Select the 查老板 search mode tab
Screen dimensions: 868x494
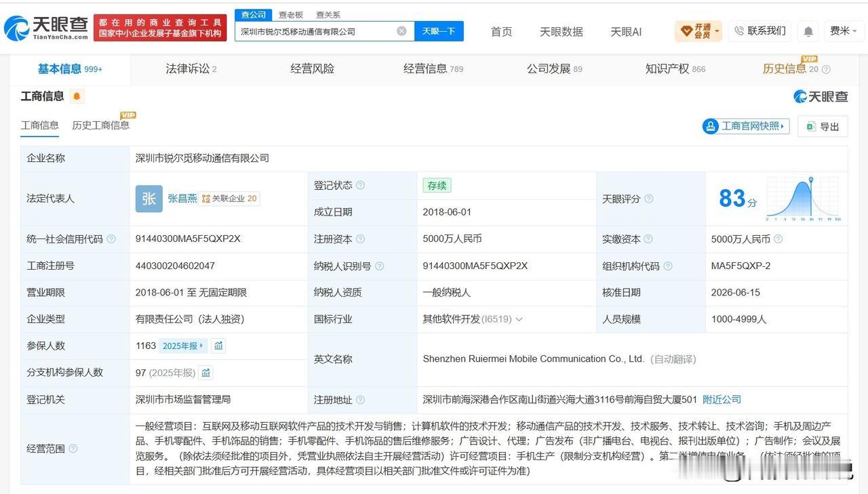tap(291, 14)
